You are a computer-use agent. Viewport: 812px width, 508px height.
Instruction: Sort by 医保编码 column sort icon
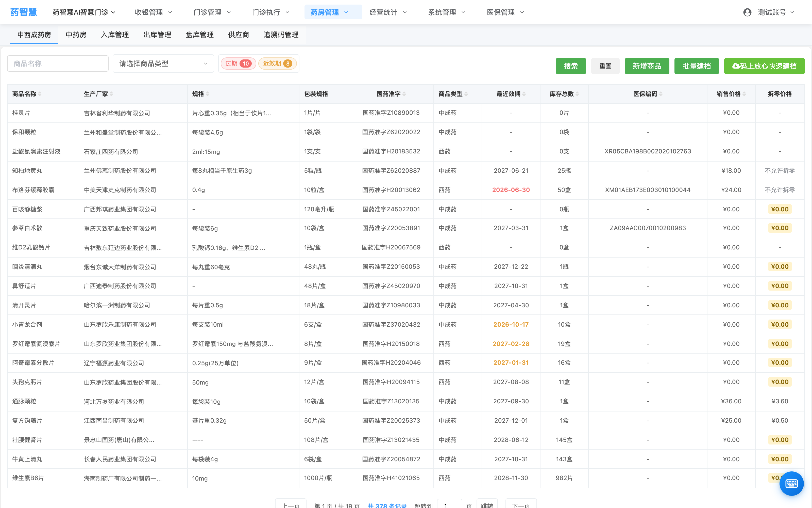coord(661,94)
